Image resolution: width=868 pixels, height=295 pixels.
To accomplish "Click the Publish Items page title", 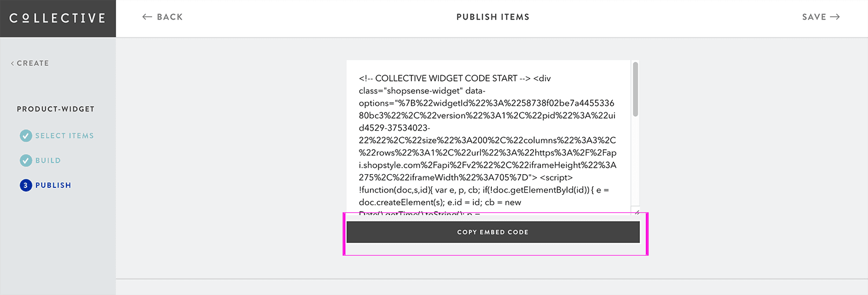I will (x=493, y=17).
